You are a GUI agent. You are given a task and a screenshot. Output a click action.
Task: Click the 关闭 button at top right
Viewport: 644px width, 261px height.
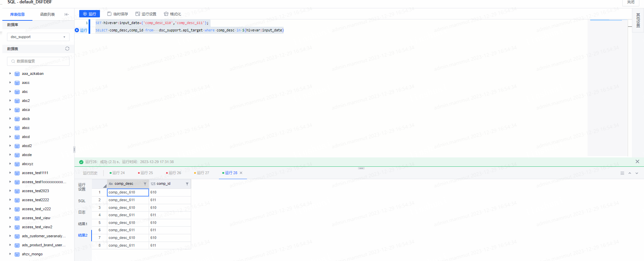tap(631, 2)
